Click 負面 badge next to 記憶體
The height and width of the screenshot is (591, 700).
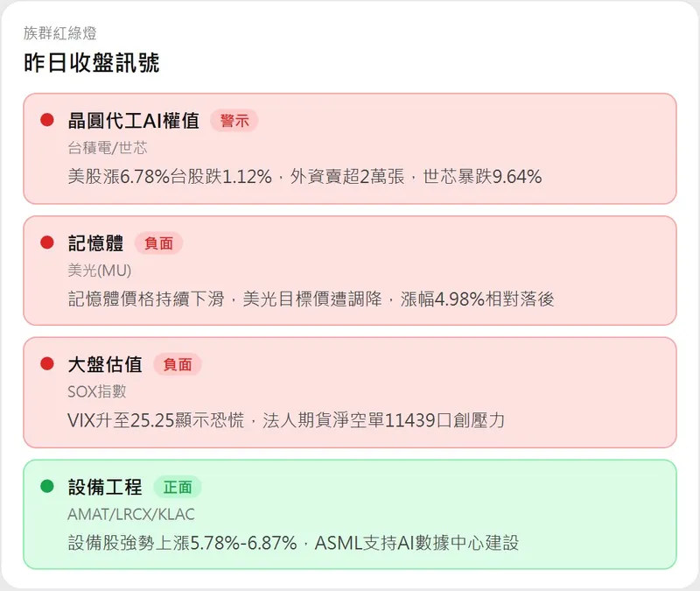pyautogui.click(x=158, y=243)
